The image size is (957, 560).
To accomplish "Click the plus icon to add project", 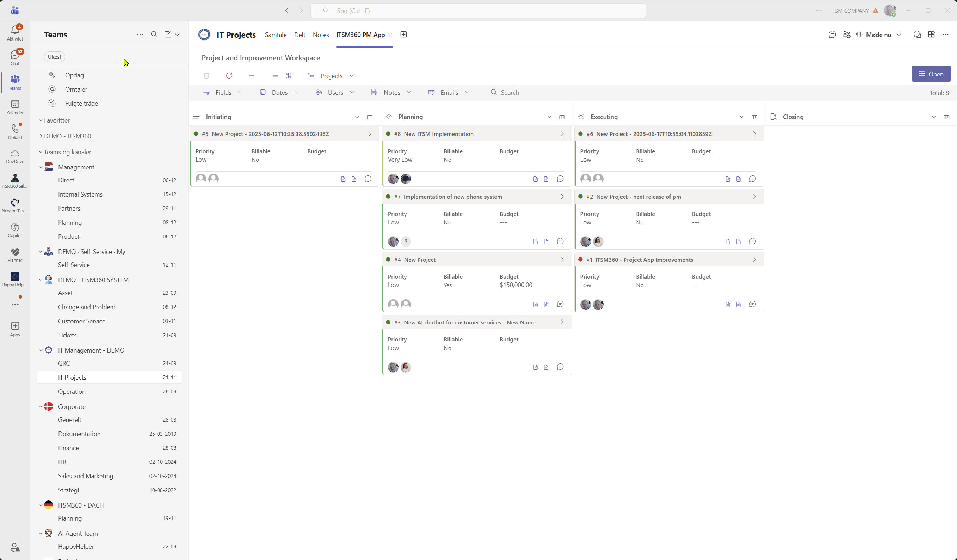I will 251,76.
